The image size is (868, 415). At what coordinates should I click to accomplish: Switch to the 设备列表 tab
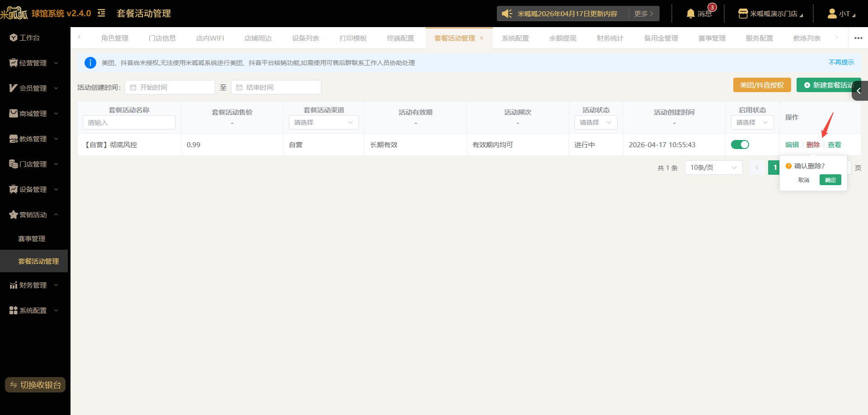pyautogui.click(x=306, y=38)
